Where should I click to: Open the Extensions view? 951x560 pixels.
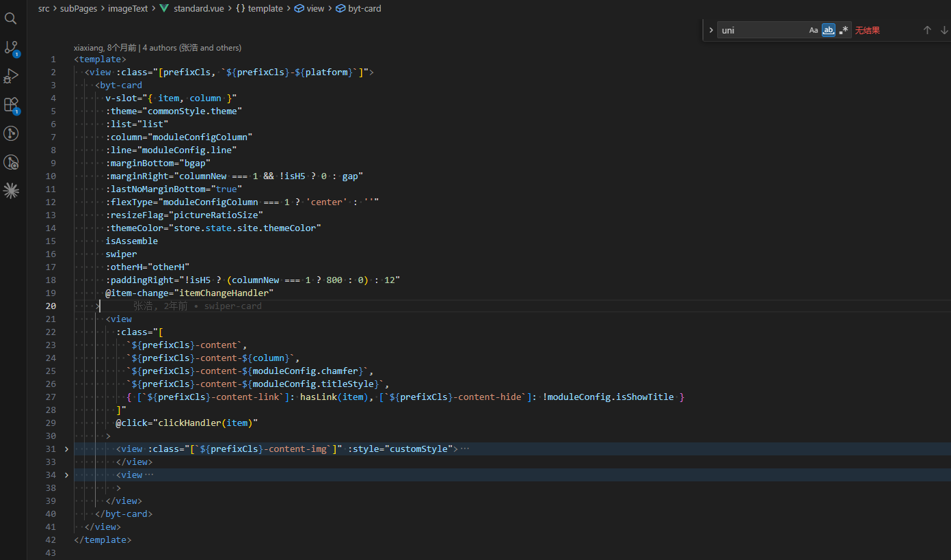pyautogui.click(x=11, y=105)
